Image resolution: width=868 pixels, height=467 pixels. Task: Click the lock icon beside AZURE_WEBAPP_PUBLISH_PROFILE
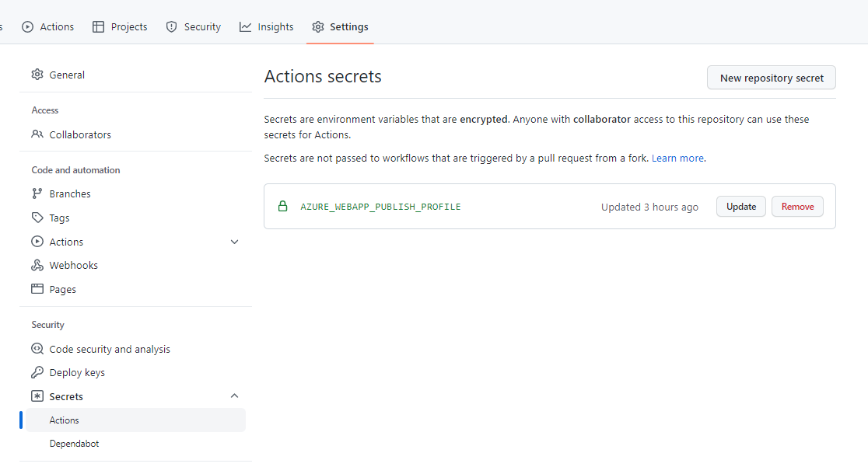[283, 207]
